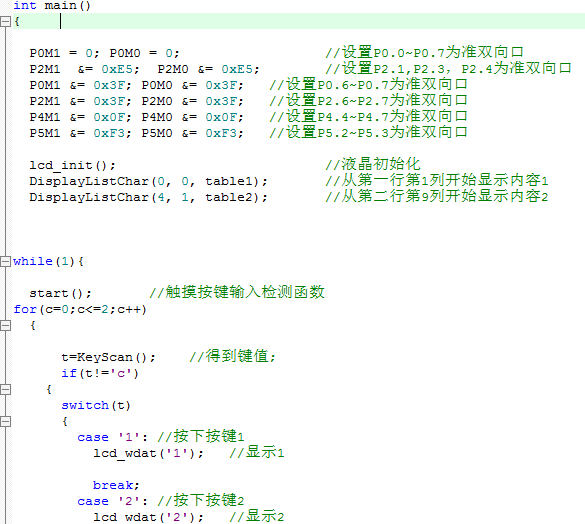585x524 pixels.
Task: Click the 'P0M1 = 0;' statement
Action: tap(65, 53)
